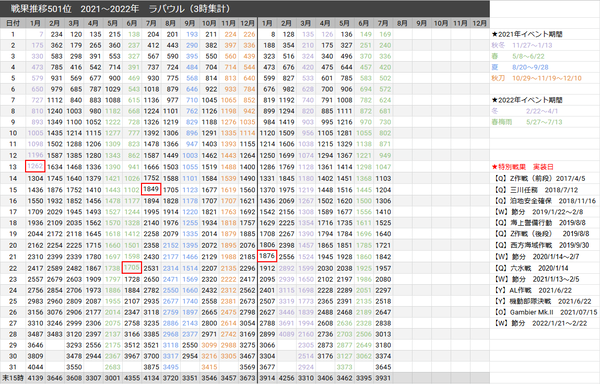The width and height of the screenshot is (600, 384).
Task: Click the 【Q】六水戦 2020/1/14 entry
Action: (x=532, y=268)
